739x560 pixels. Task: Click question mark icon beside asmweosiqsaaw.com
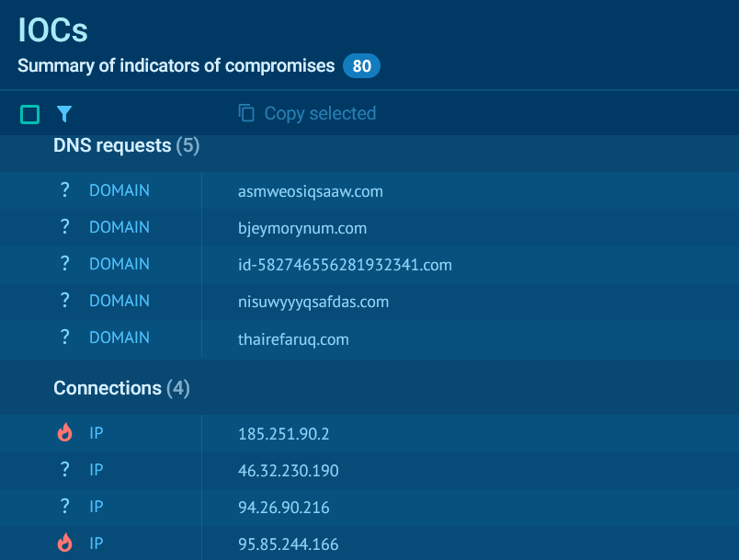[x=64, y=190]
